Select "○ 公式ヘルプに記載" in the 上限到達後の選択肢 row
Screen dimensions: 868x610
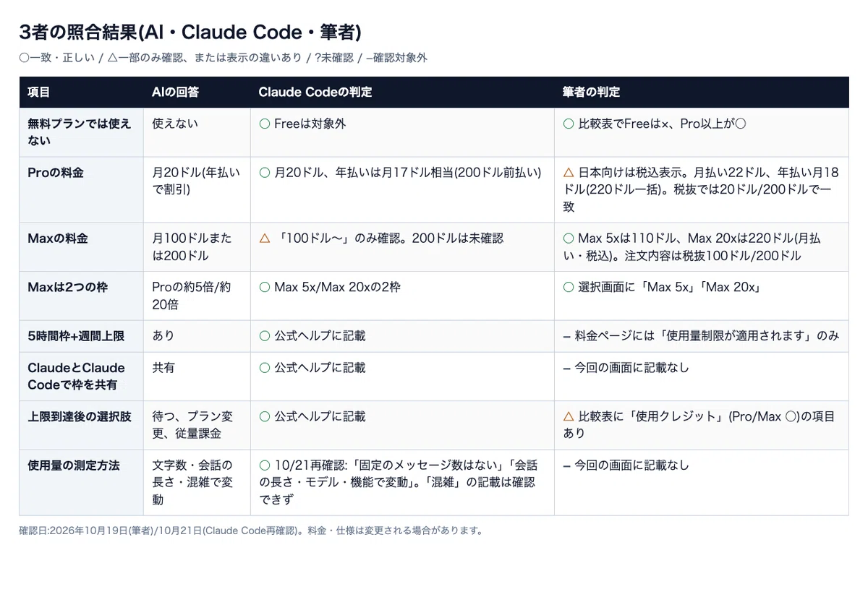(402, 425)
